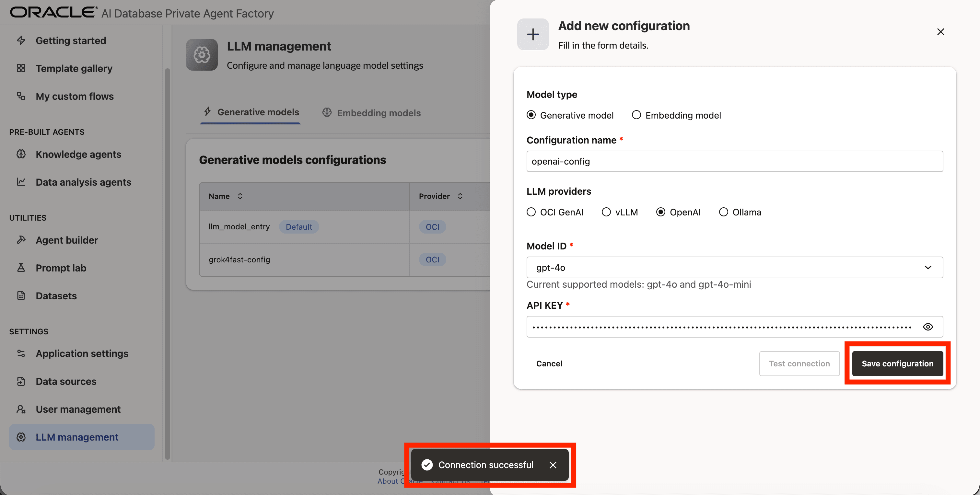Sort table by Name column arrows

240,196
